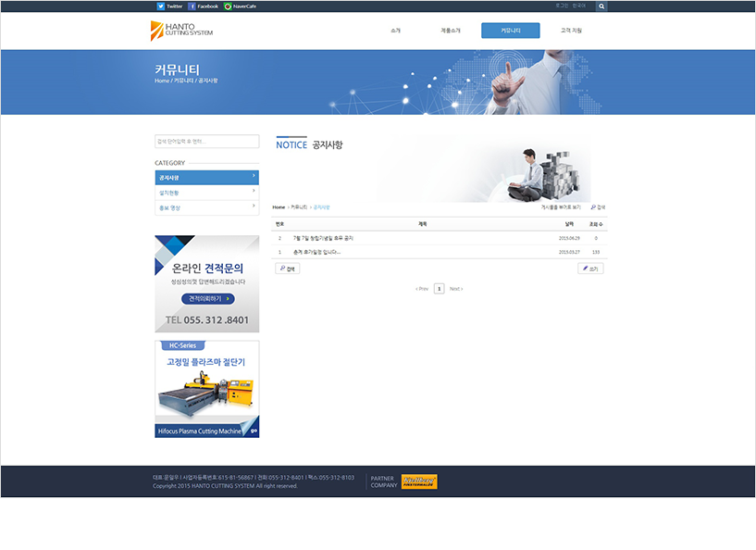
Task: Open the 소개 menu in main navigation
Action: pos(395,31)
